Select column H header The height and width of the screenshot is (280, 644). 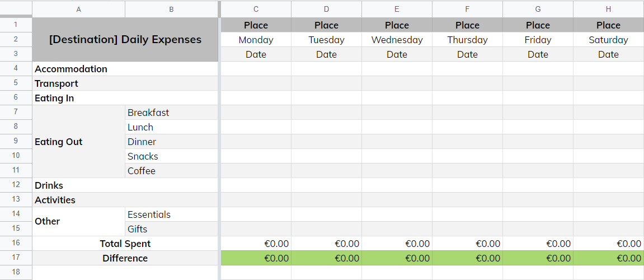coord(608,9)
